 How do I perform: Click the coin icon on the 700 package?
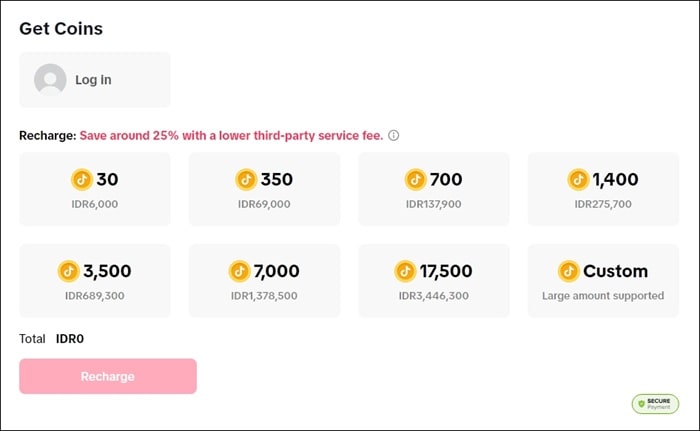416,180
